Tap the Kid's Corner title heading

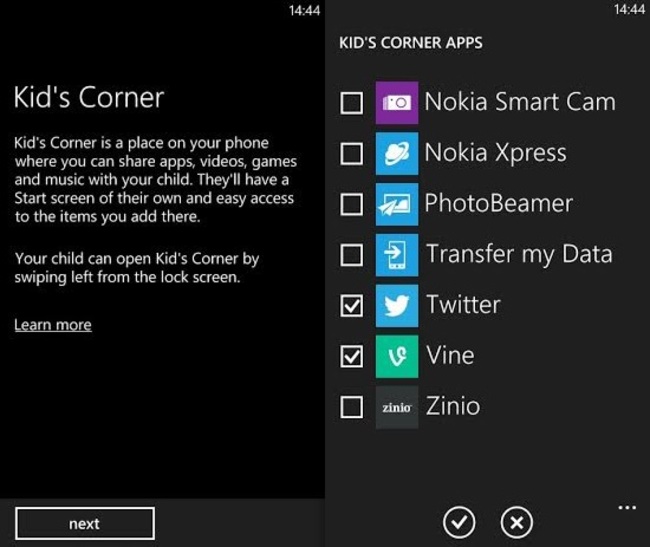[x=89, y=97]
